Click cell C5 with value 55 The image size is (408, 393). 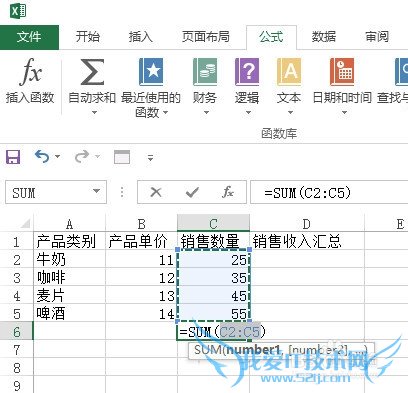(213, 313)
